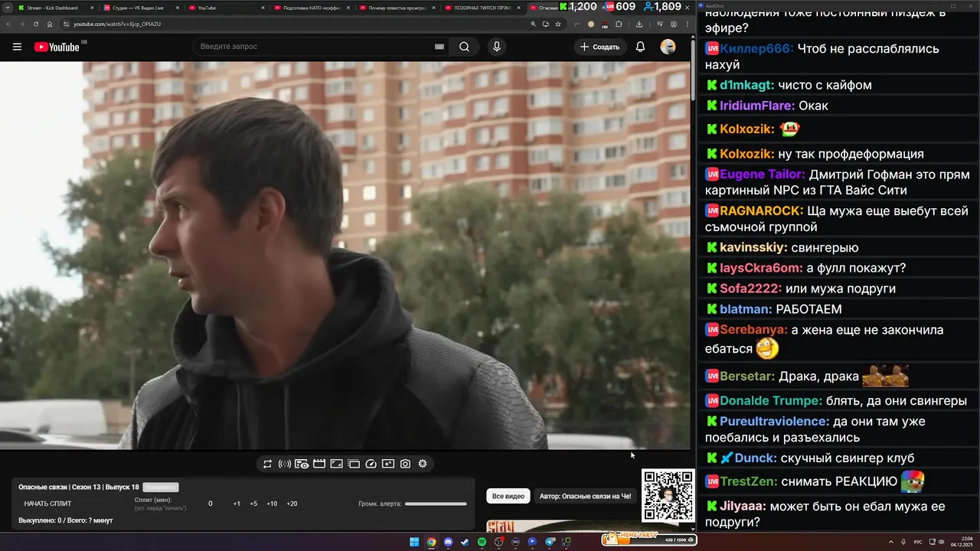Add +5 minutes to split
The height and width of the screenshot is (551, 980).
click(x=253, y=504)
